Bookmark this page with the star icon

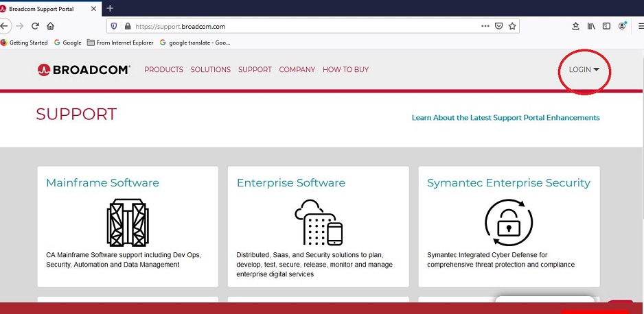click(x=512, y=26)
